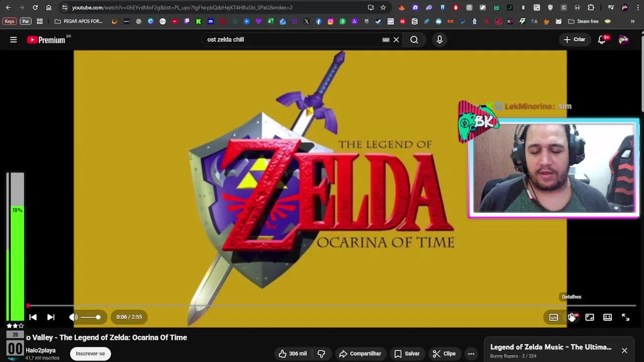Clear the search query with the X
The image size is (644, 362).
396,40
